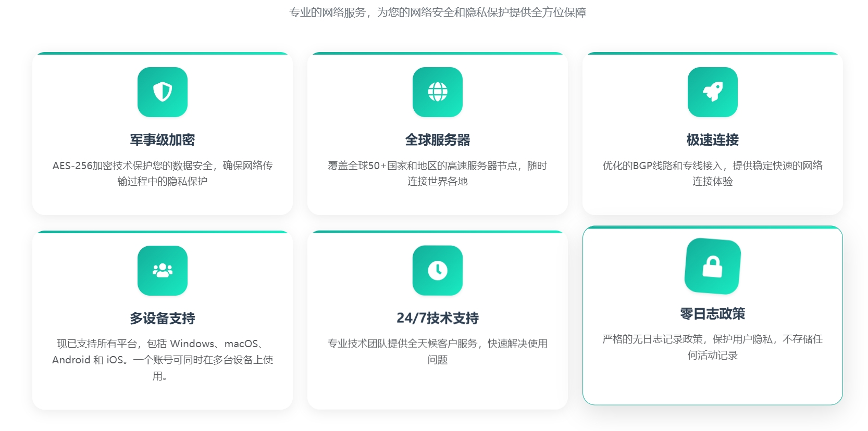Image resolution: width=868 pixels, height=431 pixels.
Task: Choose the 多设备支持 heading
Action: tap(163, 318)
